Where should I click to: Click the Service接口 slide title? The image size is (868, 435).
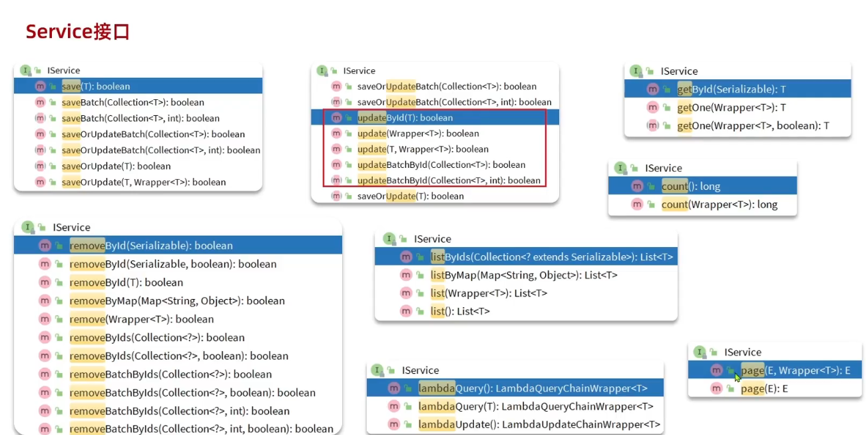click(x=77, y=31)
